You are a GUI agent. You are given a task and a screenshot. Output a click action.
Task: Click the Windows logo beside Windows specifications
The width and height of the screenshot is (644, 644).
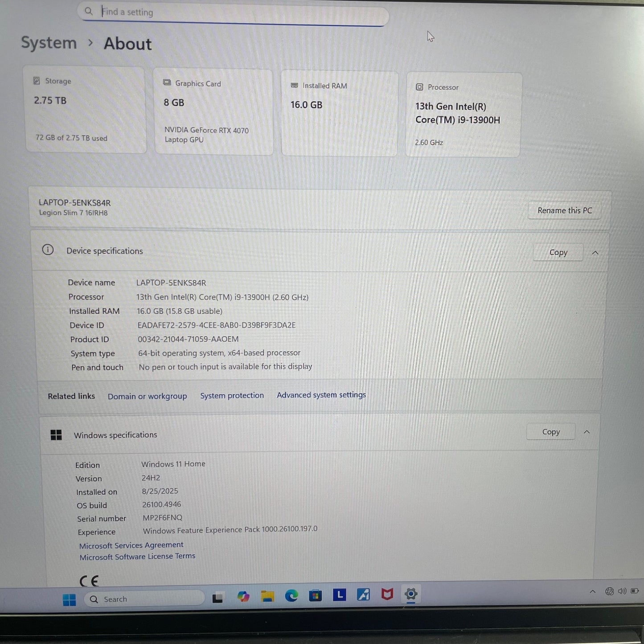click(x=56, y=435)
